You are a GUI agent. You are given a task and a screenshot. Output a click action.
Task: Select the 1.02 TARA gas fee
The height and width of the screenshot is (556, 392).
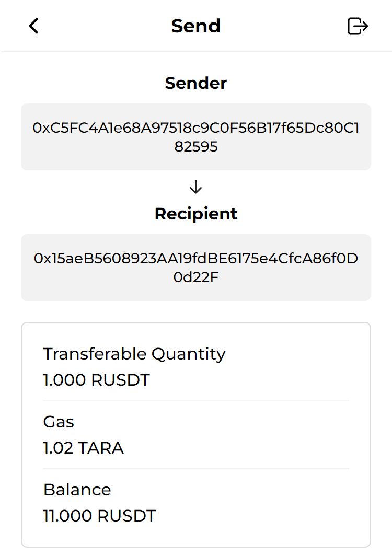(83, 448)
